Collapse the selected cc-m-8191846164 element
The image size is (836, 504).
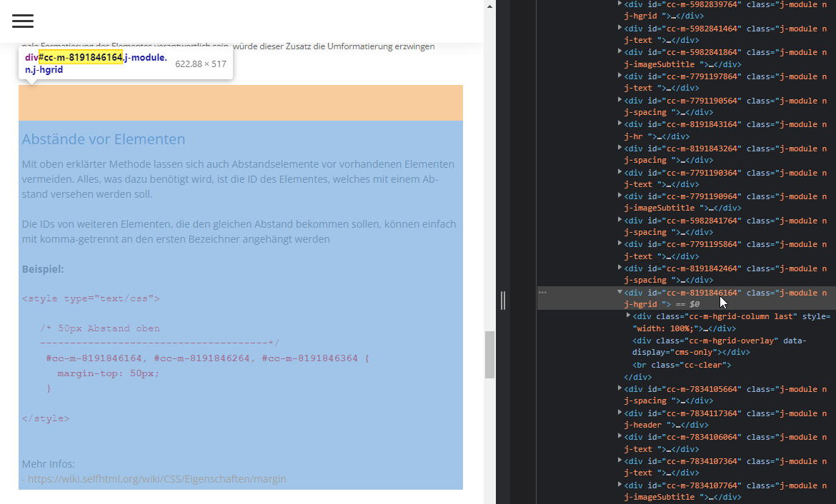tap(620, 292)
